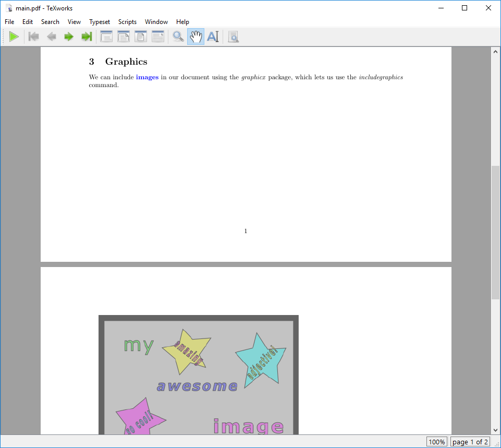
Task: Open the Window menu
Action: coord(156,21)
